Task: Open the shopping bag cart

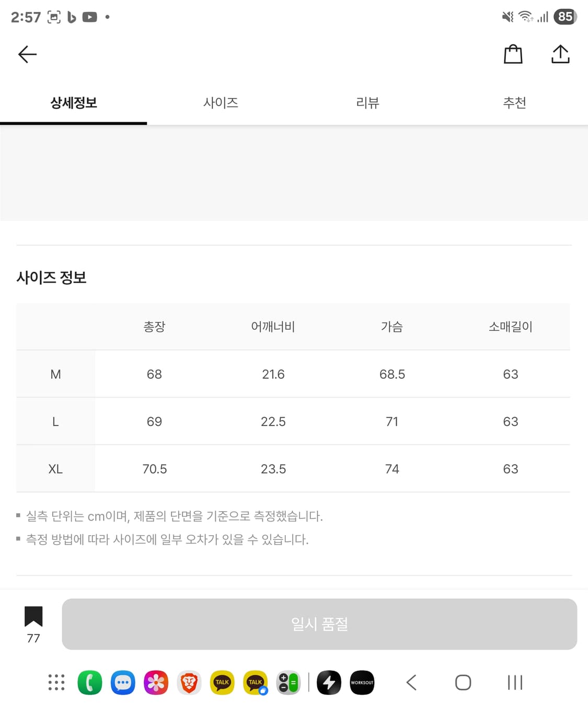Action: point(513,54)
